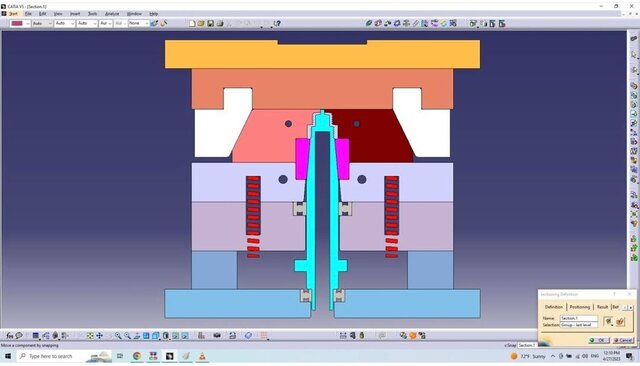The image size is (640, 366).
Task: Click the Fit All In icon
Action: [90, 336]
